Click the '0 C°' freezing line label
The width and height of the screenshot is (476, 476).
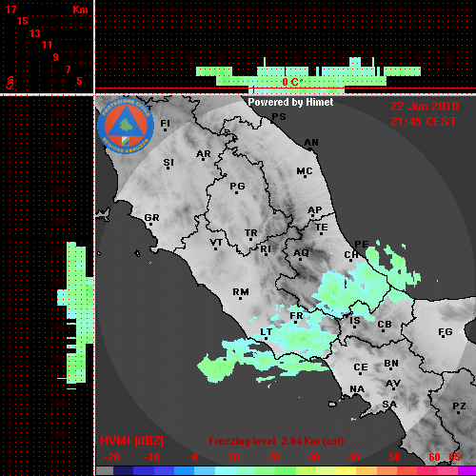292,82
